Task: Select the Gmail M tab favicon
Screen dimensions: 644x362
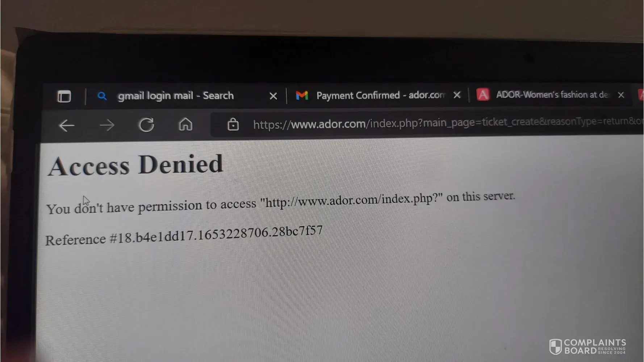Action: (302, 95)
